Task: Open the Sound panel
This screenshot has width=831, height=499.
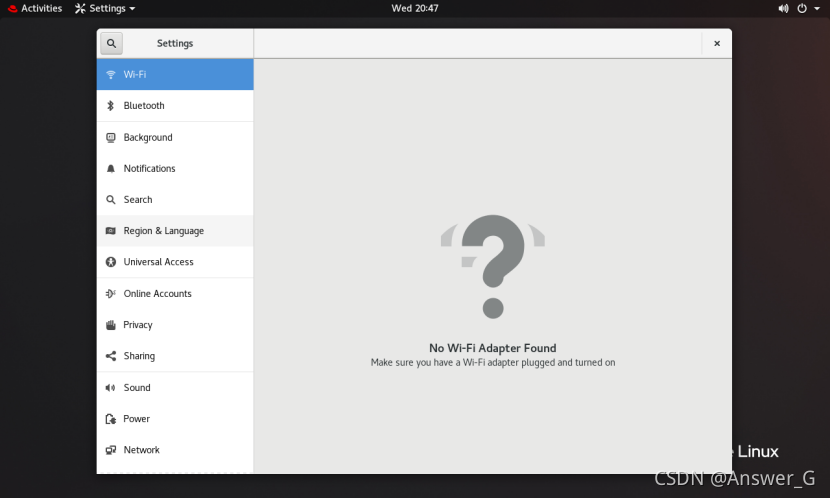Action: coord(175,388)
